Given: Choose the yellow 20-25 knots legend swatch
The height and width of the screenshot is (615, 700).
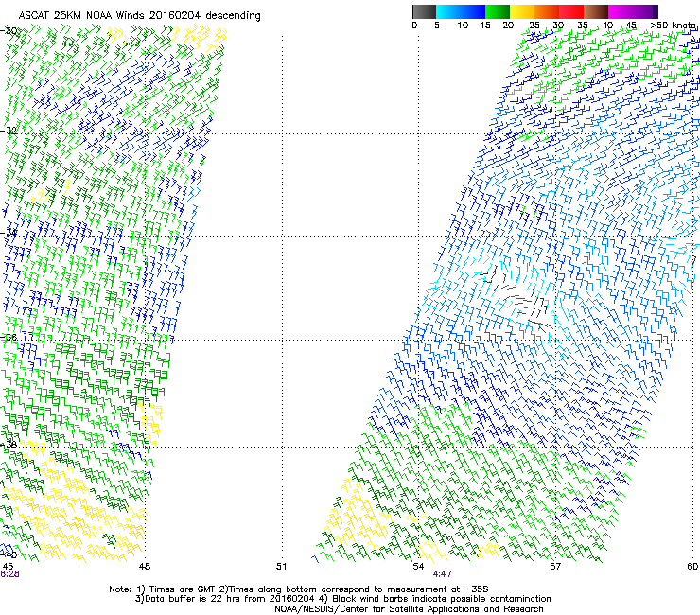Looking at the screenshot, I should click(x=522, y=11).
